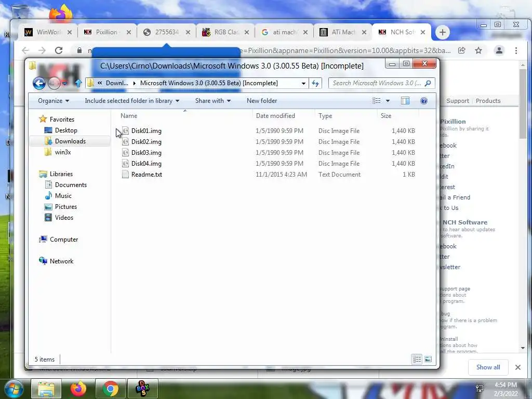Image resolution: width=532 pixels, height=399 pixels.
Task: Open the Pictures library
Action: [x=66, y=207]
